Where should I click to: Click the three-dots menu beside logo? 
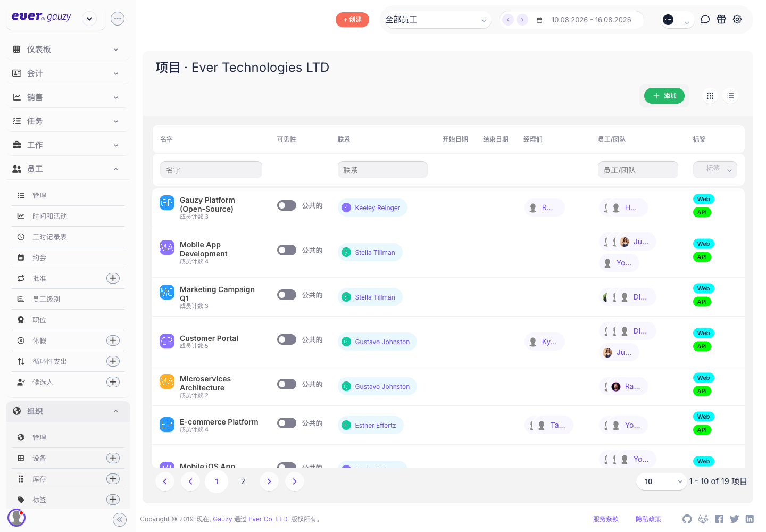(118, 19)
